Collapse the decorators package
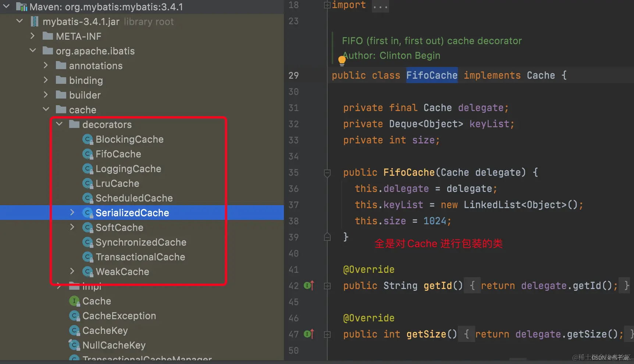 (59, 124)
